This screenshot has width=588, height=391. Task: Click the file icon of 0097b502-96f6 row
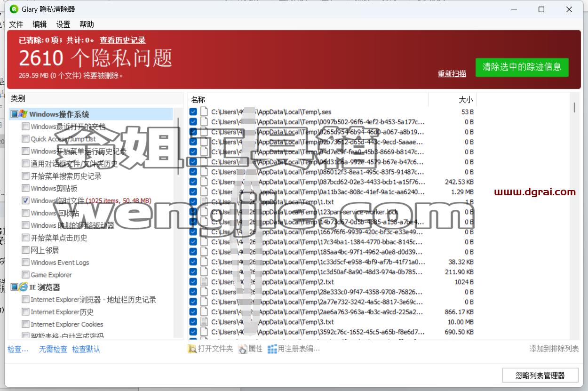pos(204,122)
